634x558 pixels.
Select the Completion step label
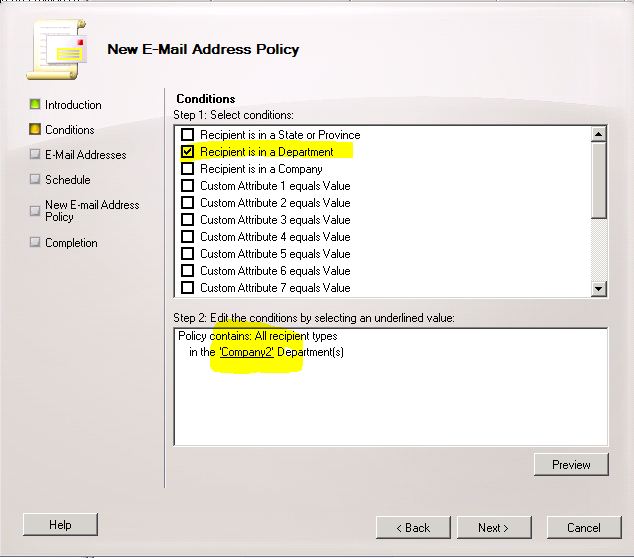point(71,243)
